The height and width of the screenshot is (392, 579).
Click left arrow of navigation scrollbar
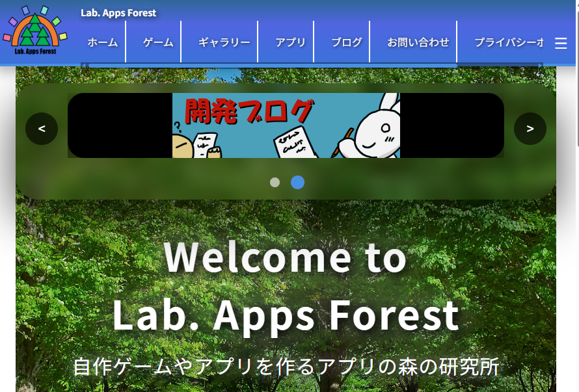click(x=84, y=66)
